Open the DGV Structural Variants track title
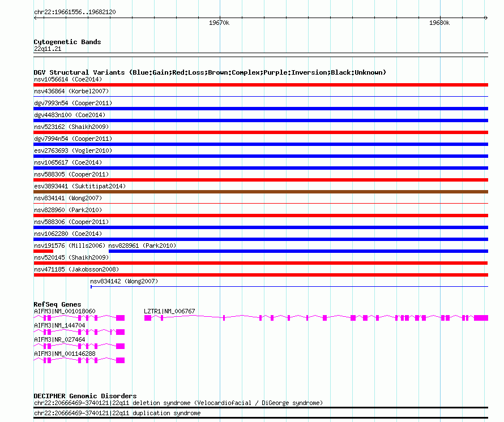504x422 pixels. 210,72
